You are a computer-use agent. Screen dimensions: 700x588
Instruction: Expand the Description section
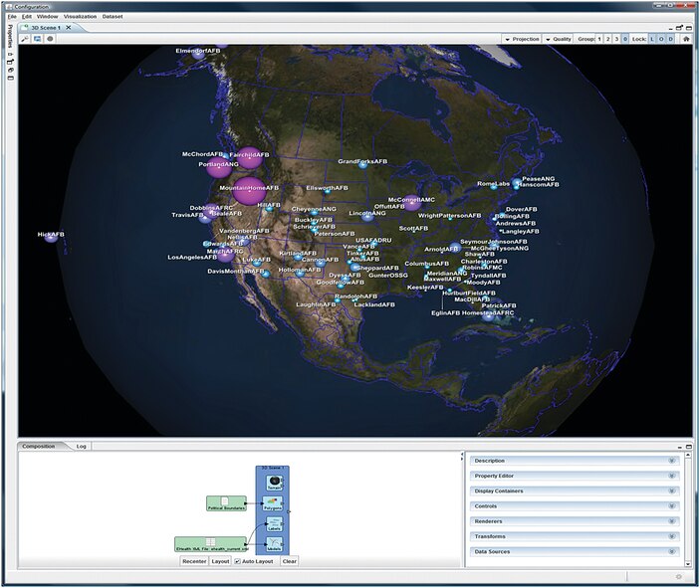point(575,461)
